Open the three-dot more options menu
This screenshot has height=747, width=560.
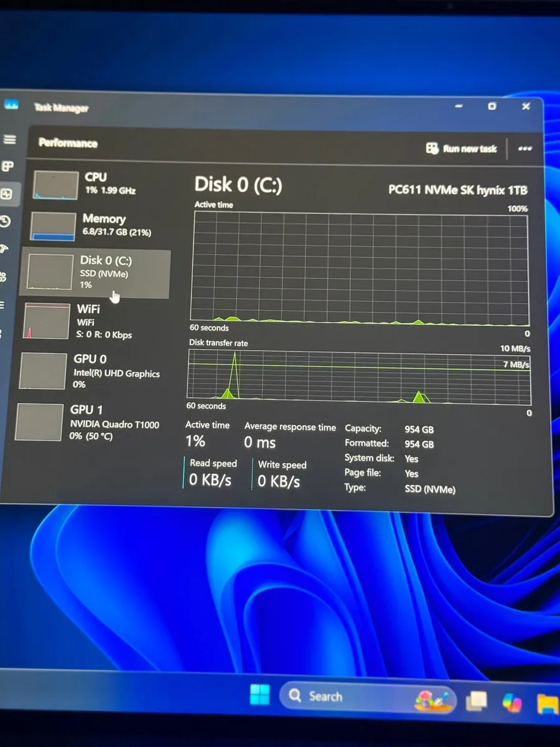(x=525, y=149)
